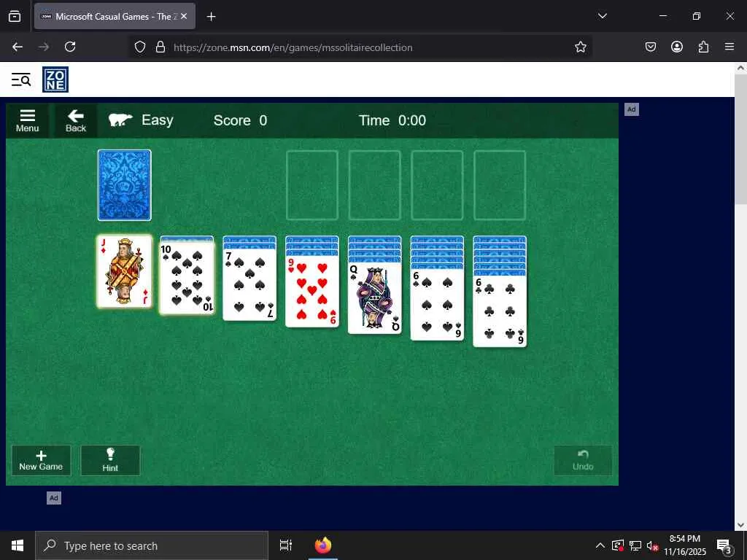The image size is (747, 560).
Task: Open the Firefox application menu
Action: [729, 47]
